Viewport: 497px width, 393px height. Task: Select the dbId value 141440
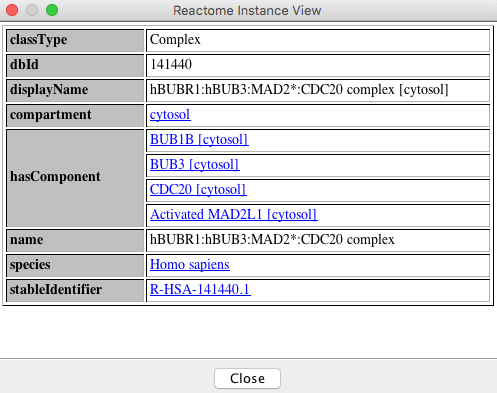tap(171, 65)
